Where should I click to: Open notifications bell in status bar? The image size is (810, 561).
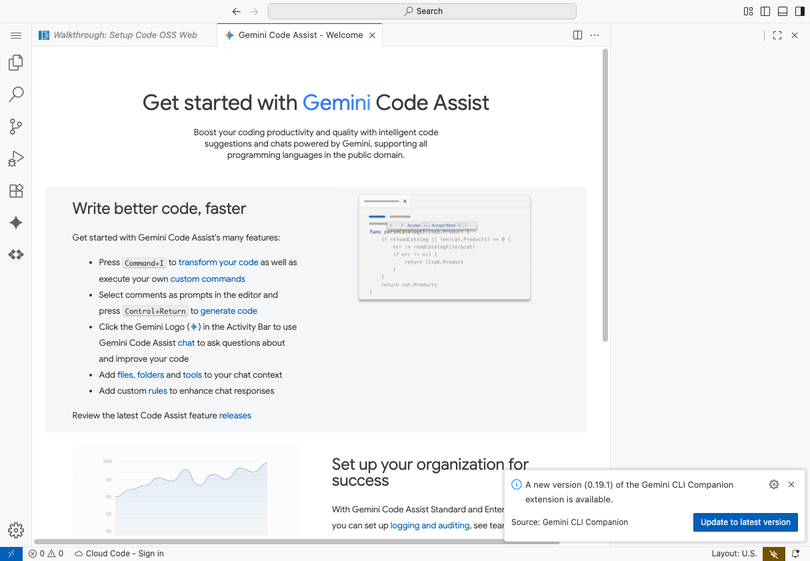click(x=796, y=554)
